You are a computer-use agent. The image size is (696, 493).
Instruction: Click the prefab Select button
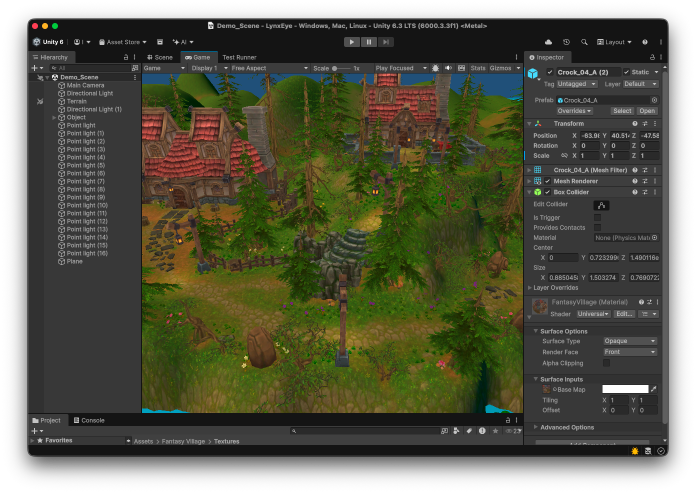[622, 111]
